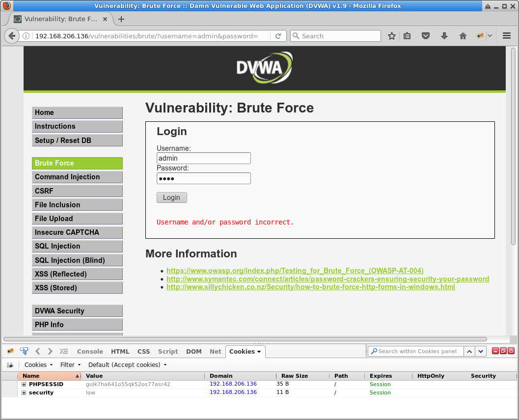Viewport: 519px width, 420px height.
Task: Focus the Password input field
Action: point(204,178)
